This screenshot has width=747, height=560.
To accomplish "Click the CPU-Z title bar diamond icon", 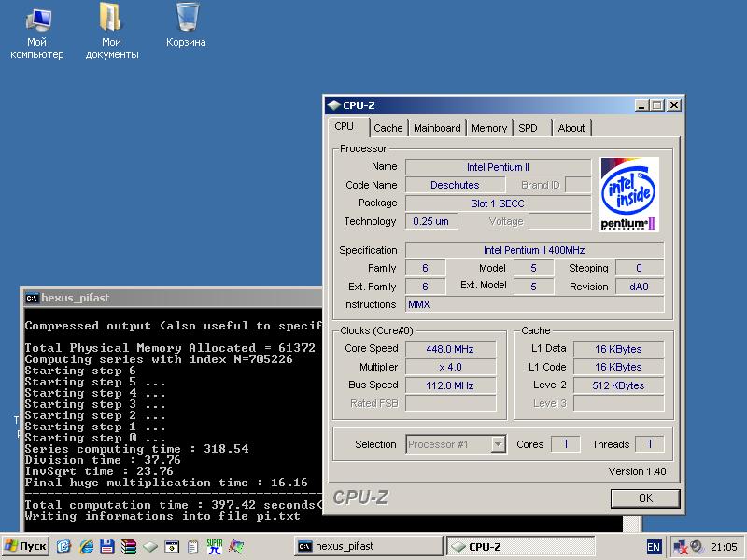I will coord(334,105).
